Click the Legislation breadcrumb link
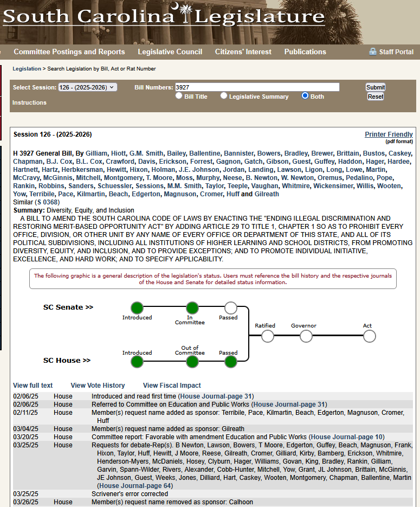The image size is (420, 507). coord(27,68)
